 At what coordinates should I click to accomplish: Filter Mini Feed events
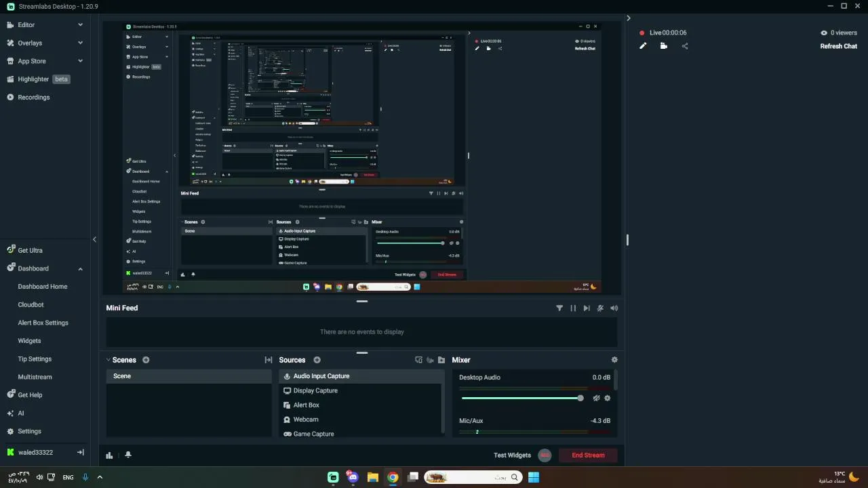tap(559, 308)
